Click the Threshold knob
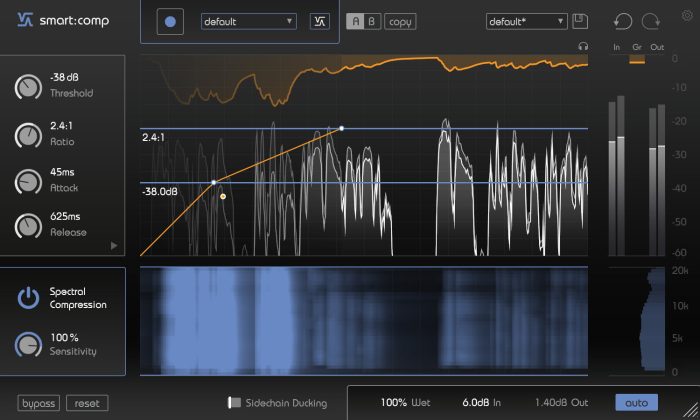The width and height of the screenshot is (700, 420). click(x=28, y=87)
